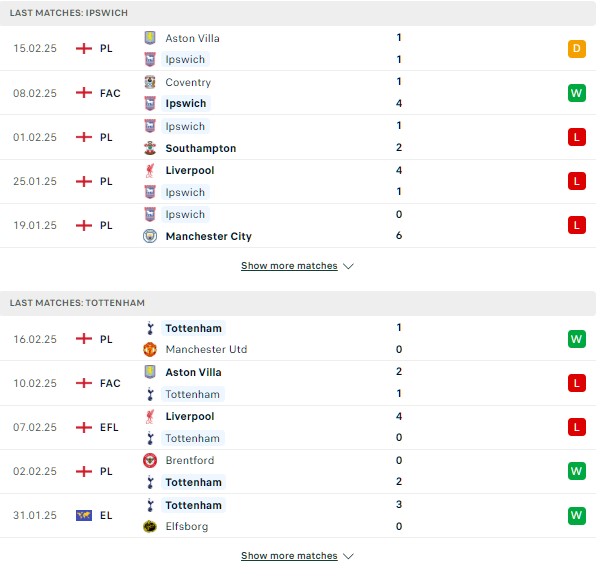This screenshot has width=601, height=581.
Task: Click the Coventry club crest icon
Action: 150,82
